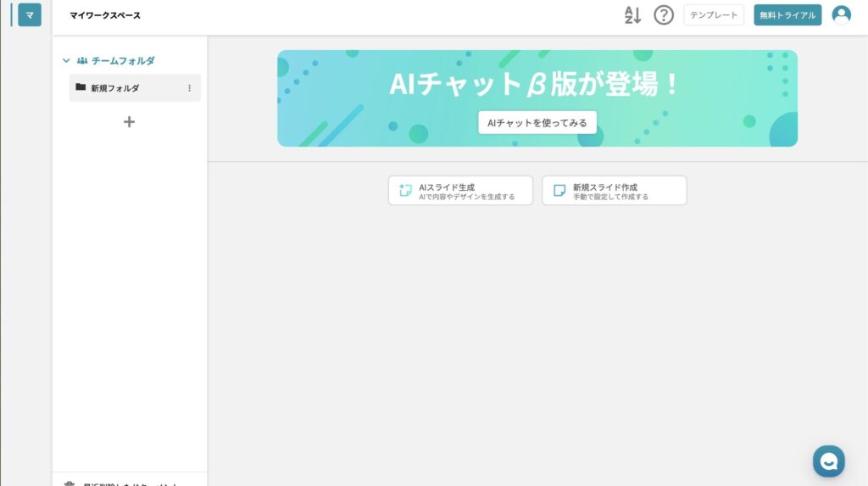This screenshot has height=486, width=868.
Task: Open the help question mark icon
Action: coord(663,15)
